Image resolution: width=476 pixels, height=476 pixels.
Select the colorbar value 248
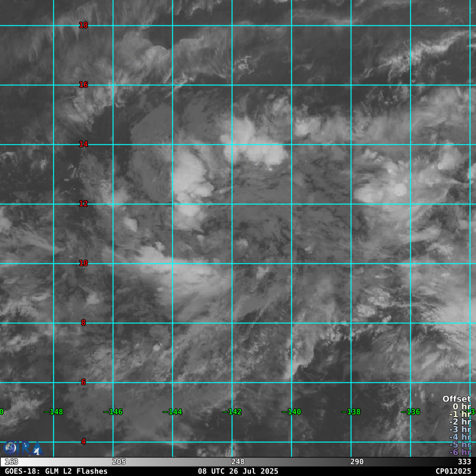[x=237, y=462]
